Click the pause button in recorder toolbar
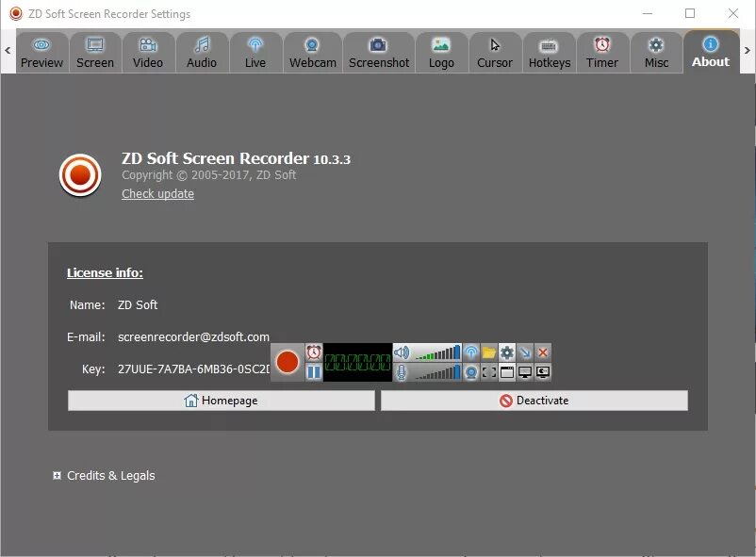756x557 pixels. (314, 372)
